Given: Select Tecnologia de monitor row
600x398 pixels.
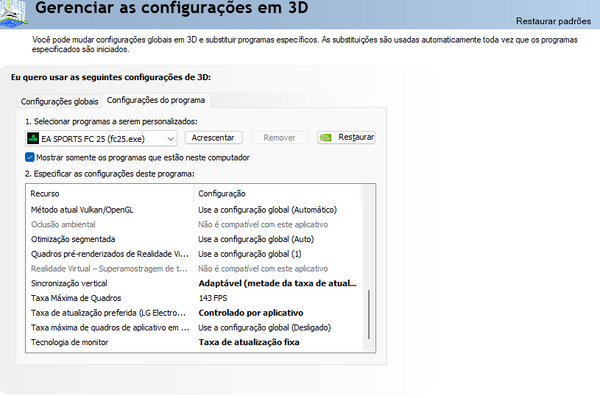Looking at the screenshot, I should pyautogui.click(x=194, y=343).
